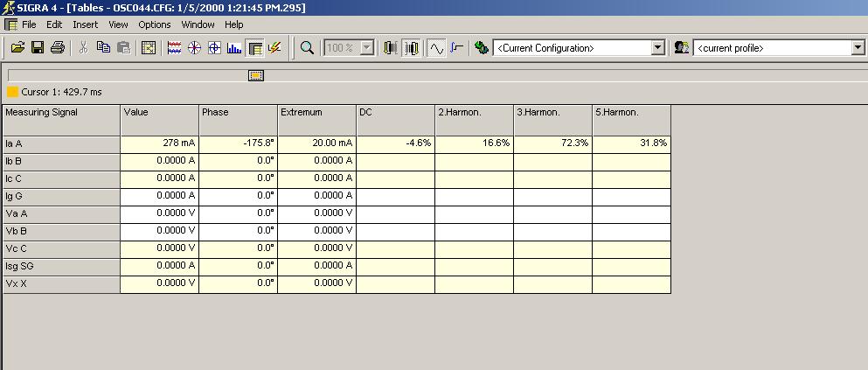Click the cursor position marker on timeline bar
Viewport: 868px width, 370px height.
256,75
